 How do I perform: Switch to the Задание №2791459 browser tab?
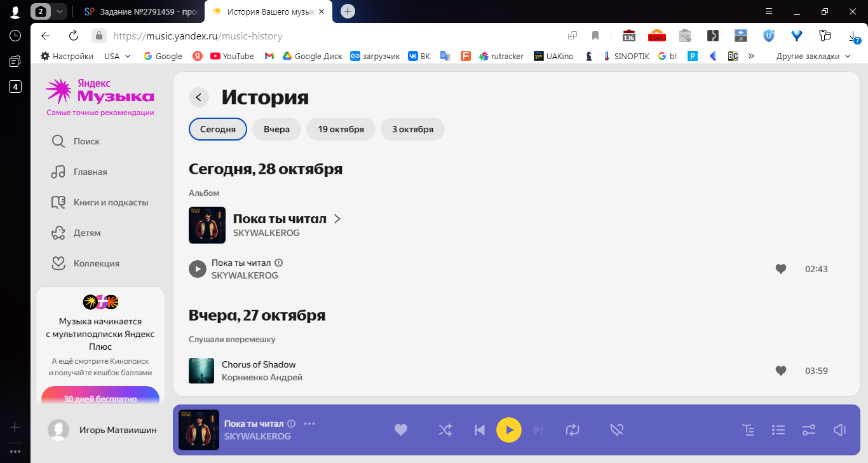141,11
